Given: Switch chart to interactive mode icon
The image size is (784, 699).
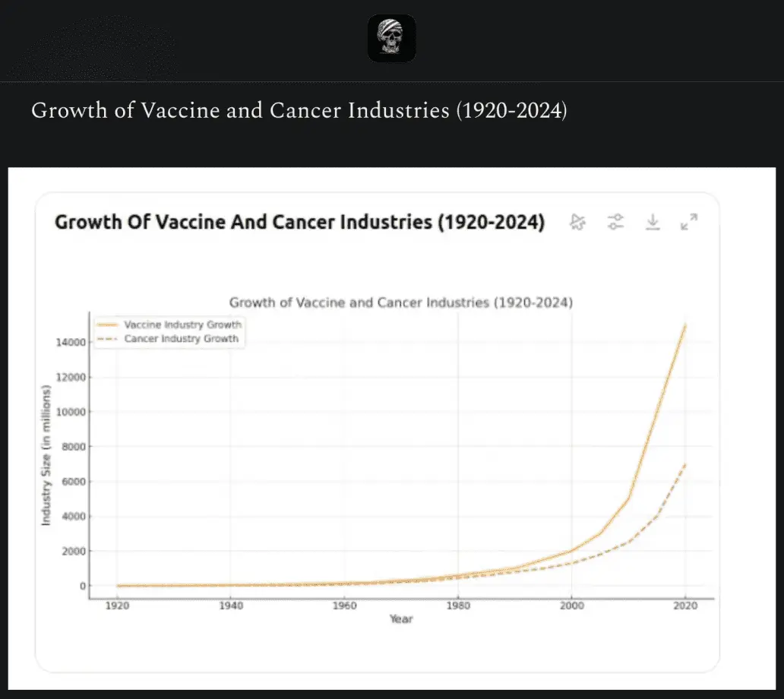Looking at the screenshot, I should pos(577,222).
